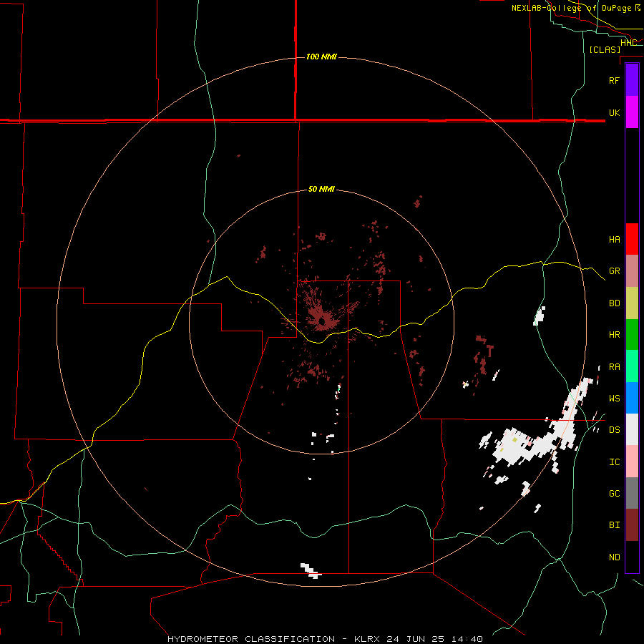Image resolution: width=644 pixels, height=644 pixels.
Task: Click the WS legend label
Action: click(615, 399)
